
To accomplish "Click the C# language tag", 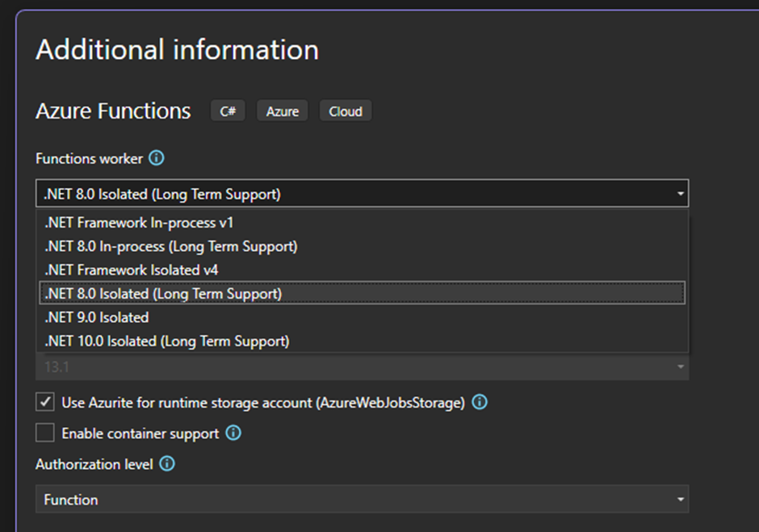I will click(228, 111).
